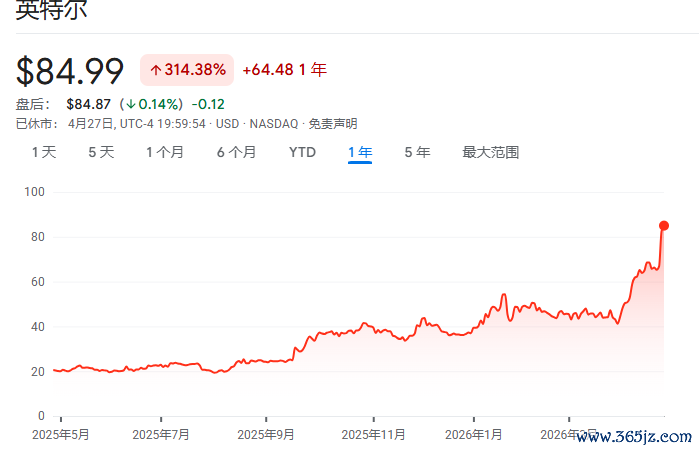
Task: Click the +64.48 1年 change text
Action: pyautogui.click(x=284, y=70)
